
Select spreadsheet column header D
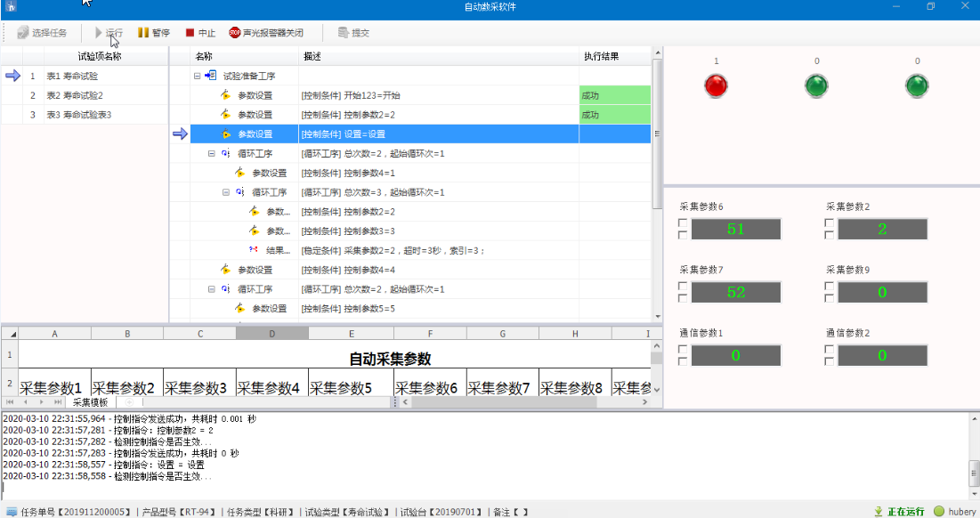(x=271, y=334)
